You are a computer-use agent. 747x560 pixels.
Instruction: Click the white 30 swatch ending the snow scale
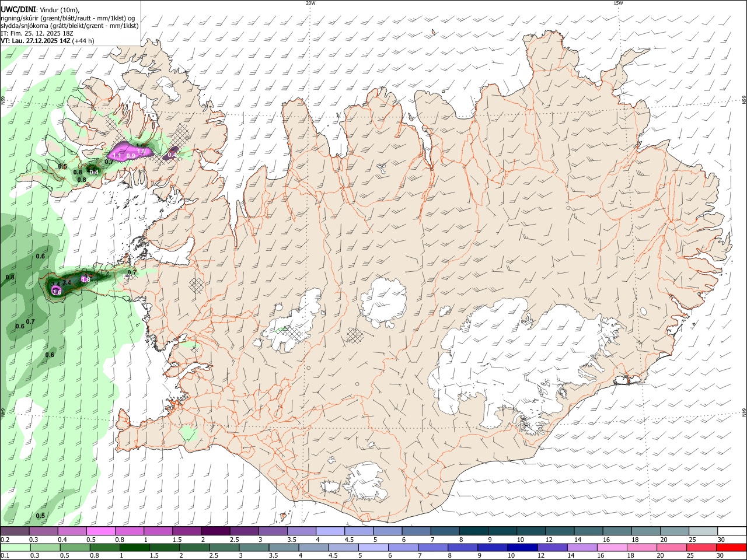tap(732, 531)
